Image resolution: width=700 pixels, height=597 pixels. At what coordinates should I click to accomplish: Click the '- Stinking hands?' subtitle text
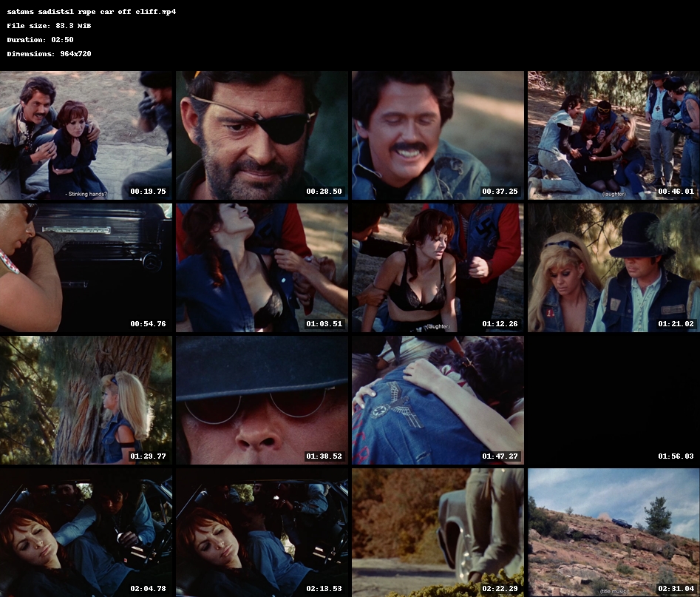(86, 194)
